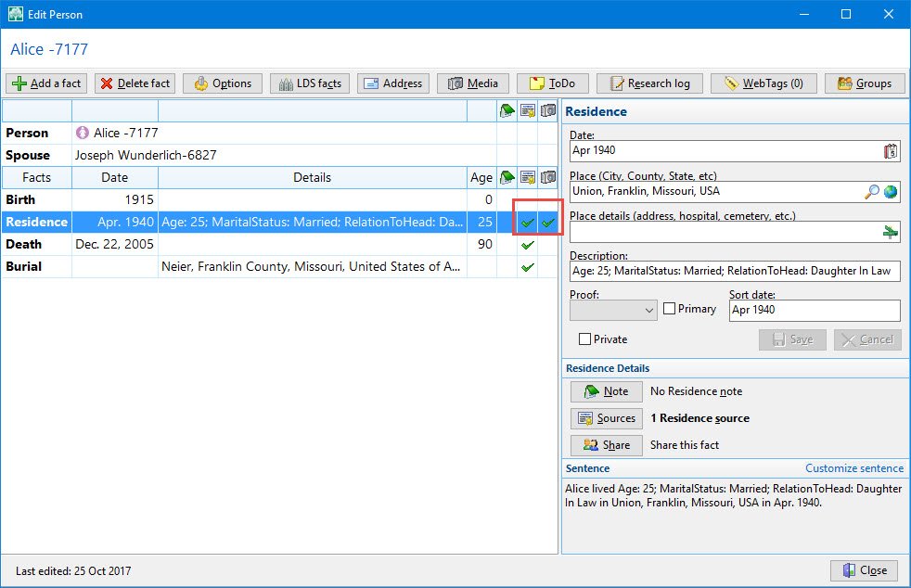The image size is (911, 588).
Task: Click note icon in top header row
Action: click(x=507, y=110)
